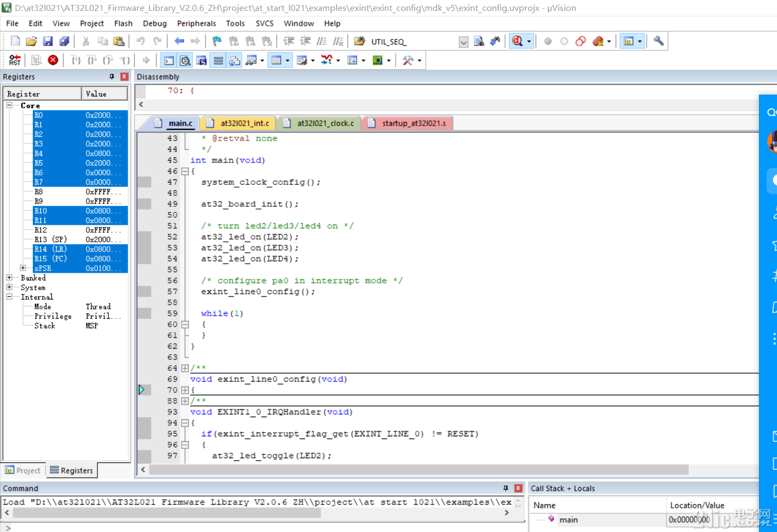Expand the xPSR register
Screen dimensions: 777x532
coord(23,268)
